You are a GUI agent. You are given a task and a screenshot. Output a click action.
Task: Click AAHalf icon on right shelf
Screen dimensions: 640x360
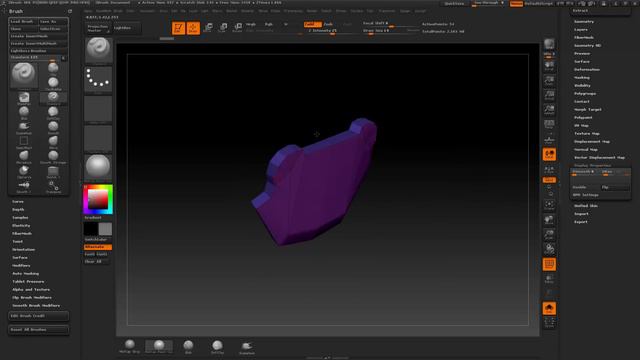point(549,110)
